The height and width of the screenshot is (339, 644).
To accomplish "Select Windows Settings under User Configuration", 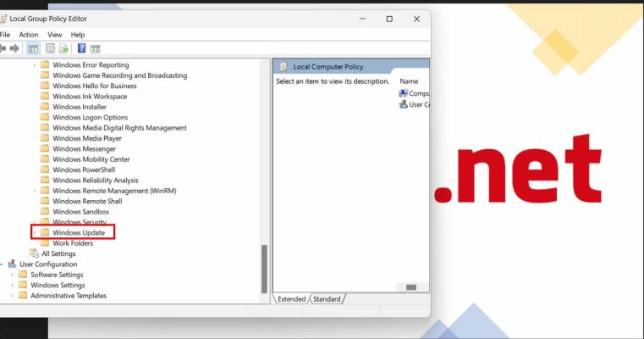I will (58, 285).
